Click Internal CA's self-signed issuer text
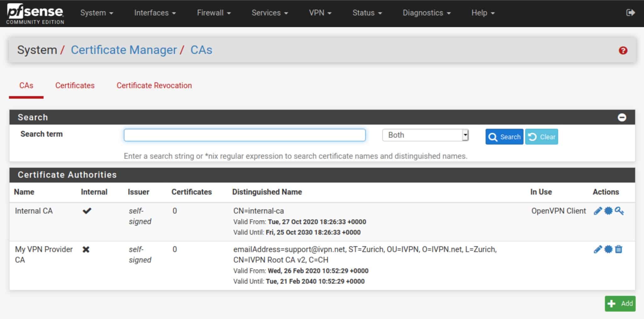Image resolution: width=644 pixels, height=319 pixels. (x=140, y=216)
